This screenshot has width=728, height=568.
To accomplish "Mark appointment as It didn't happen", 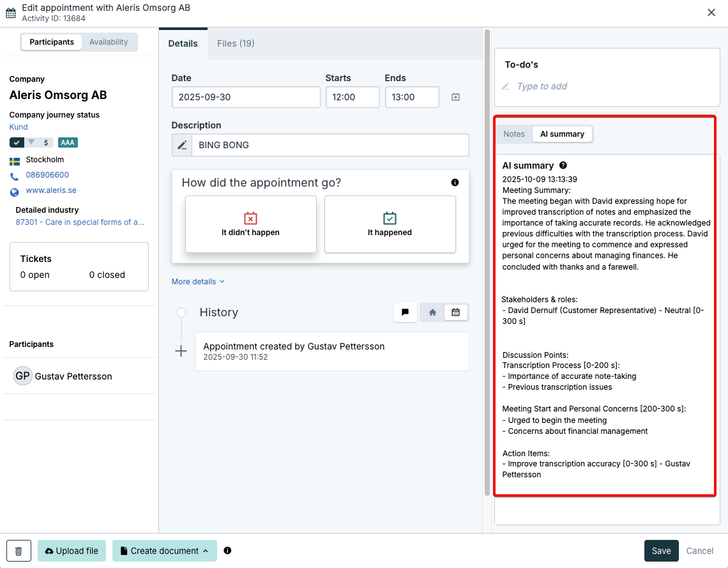I will coord(251,224).
